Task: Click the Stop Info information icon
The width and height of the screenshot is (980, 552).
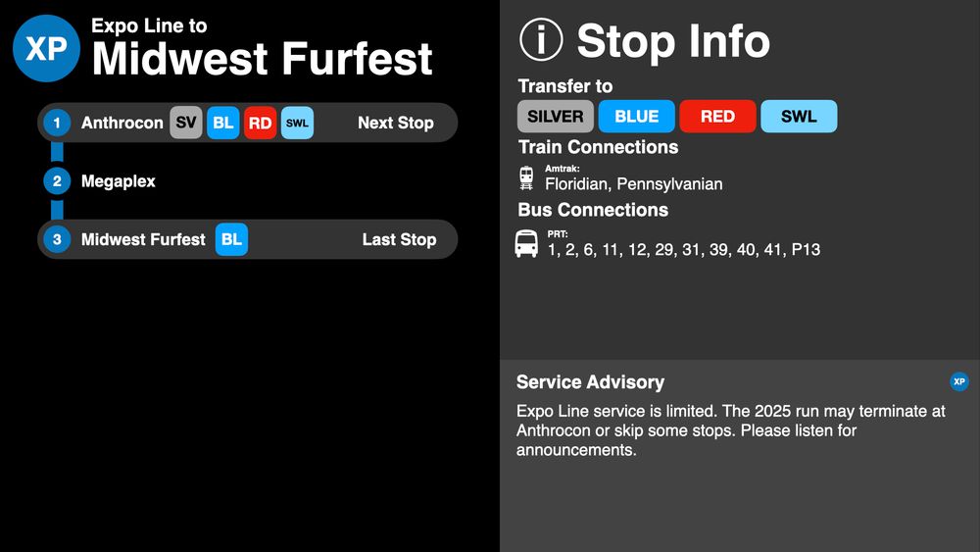Action: [541, 39]
